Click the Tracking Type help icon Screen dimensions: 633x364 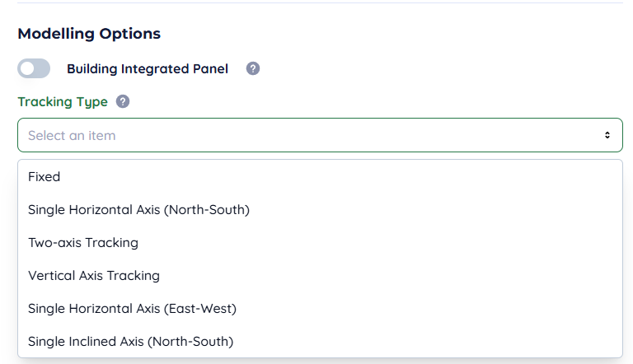click(x=123, y=102)
